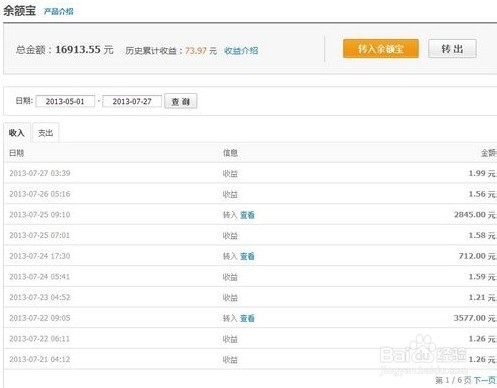Image resolution: width=497 pixels, height=388 pixels.
Task: Click the 1.56 元 amount
Action: click(482, 194)
